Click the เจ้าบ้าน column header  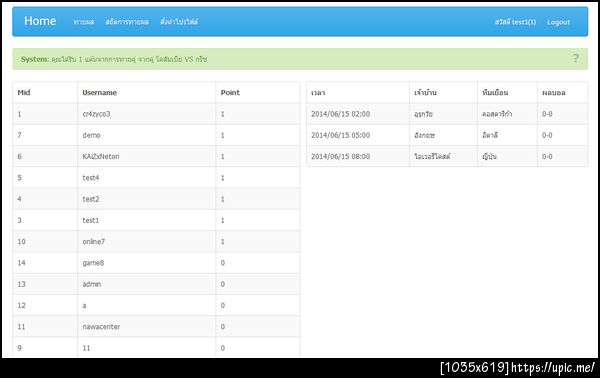(x=425, y=93)
